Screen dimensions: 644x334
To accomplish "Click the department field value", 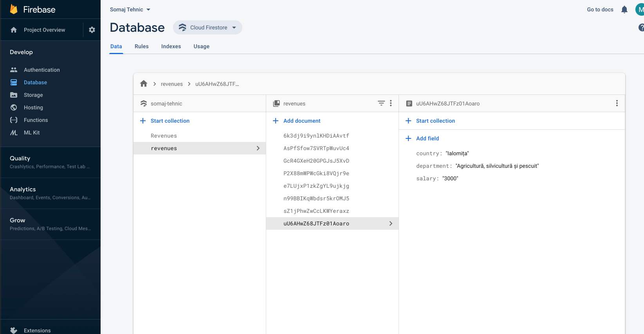I will pos(497,166).
